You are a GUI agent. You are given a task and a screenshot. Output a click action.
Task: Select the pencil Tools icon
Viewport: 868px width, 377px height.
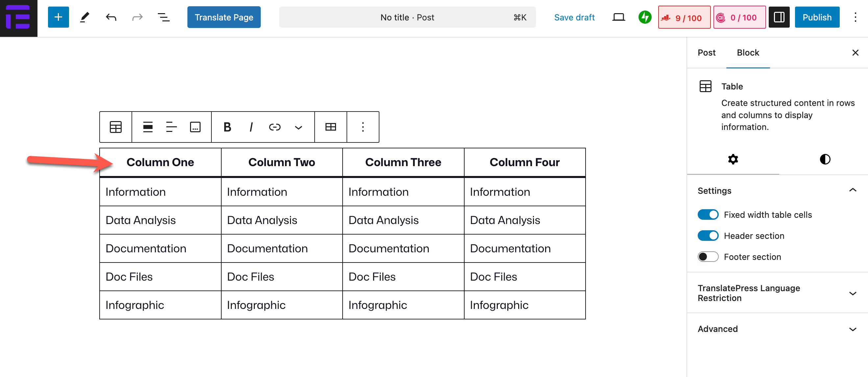[84, 17]
